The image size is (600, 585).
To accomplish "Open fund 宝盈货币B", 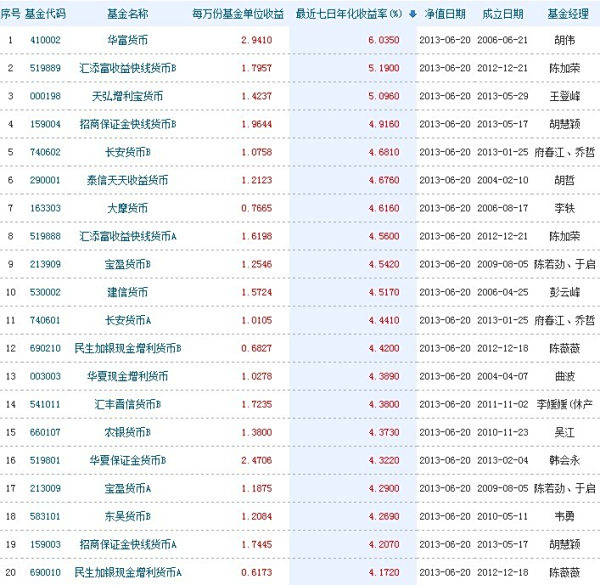I will (127, 264).
